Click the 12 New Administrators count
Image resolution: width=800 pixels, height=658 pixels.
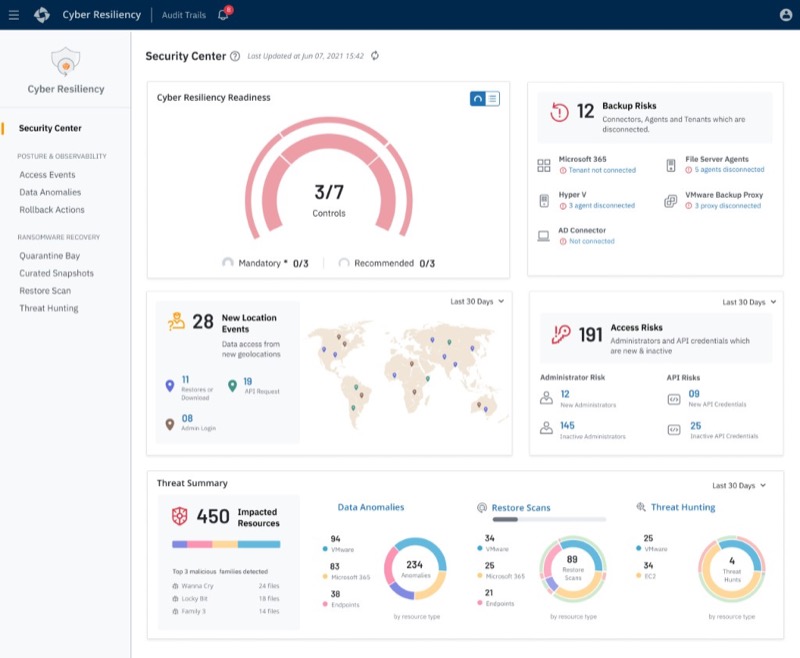(565, 394)
